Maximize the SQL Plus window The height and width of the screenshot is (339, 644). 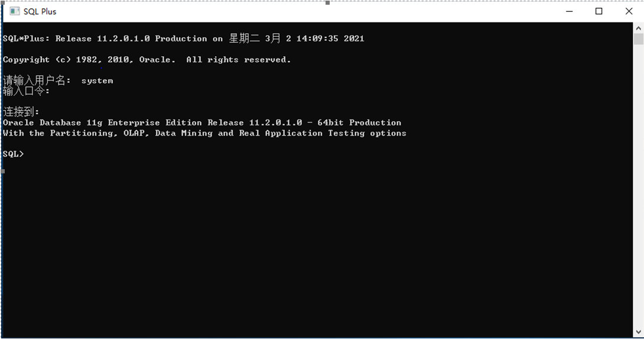coord(599,11)
